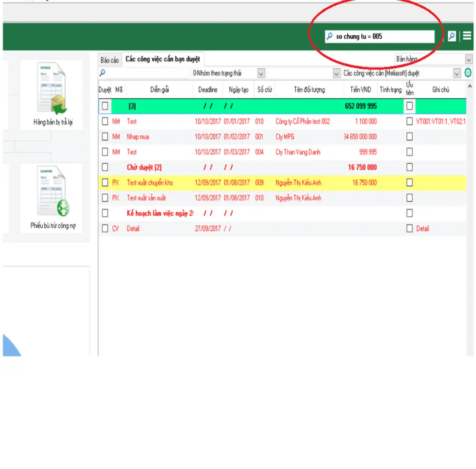Click the invoice image above Hàng bán bị trả lại

pyautogui.click(x=52, y=90)
